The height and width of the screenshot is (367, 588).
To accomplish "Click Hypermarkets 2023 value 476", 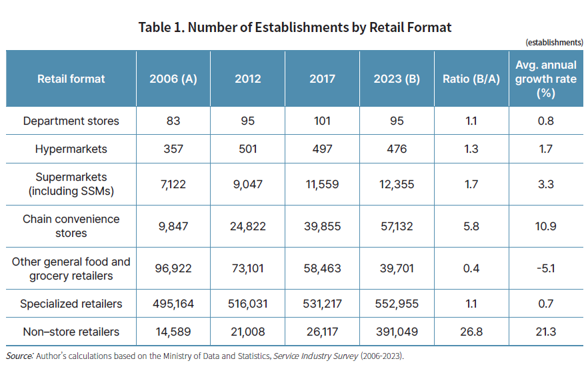I will [397, 149].
